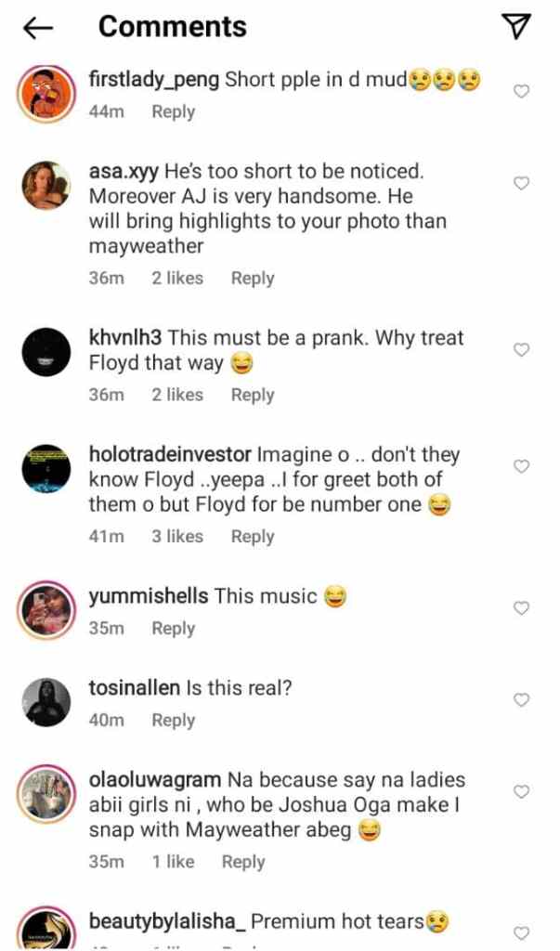Heart the olaoluwagram comment
560x951 pixels.
click(521, 791)
